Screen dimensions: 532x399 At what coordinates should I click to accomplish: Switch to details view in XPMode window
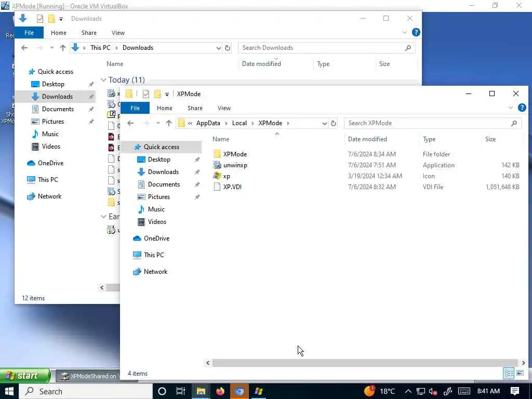(509, 373)
